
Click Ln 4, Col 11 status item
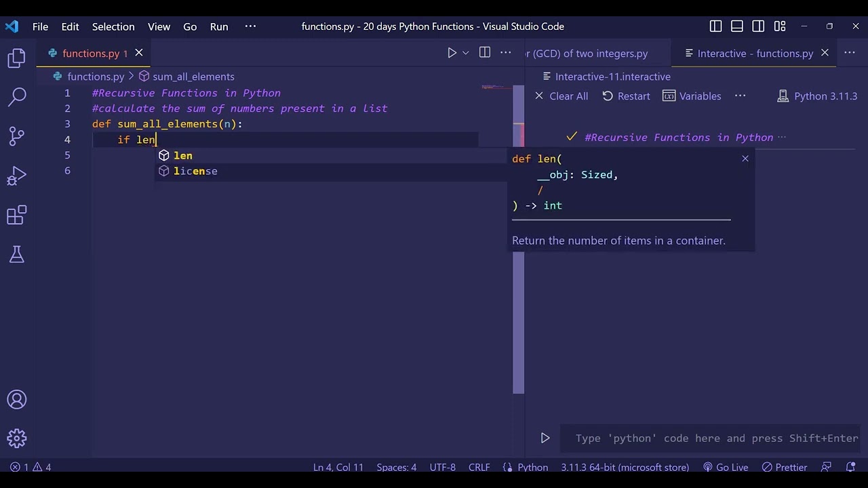[338, 467]
